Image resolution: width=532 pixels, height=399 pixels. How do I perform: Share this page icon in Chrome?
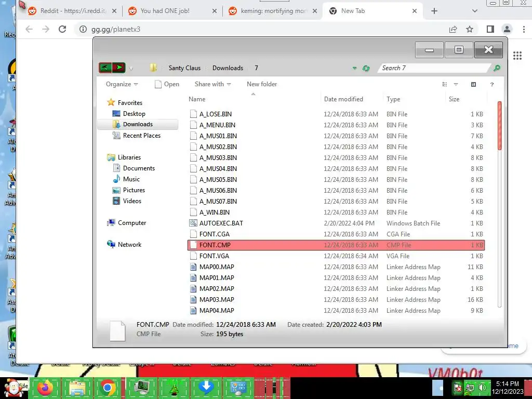click(x=453, y=29)
